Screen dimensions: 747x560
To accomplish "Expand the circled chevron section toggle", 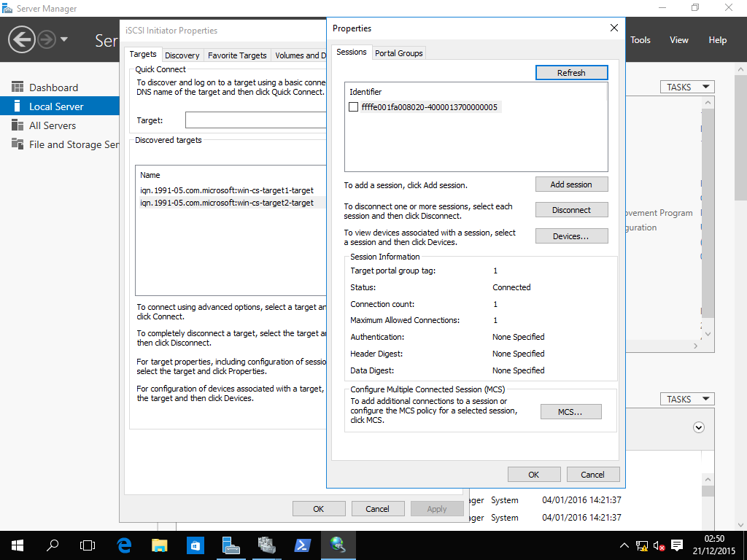I will [699, 428].
